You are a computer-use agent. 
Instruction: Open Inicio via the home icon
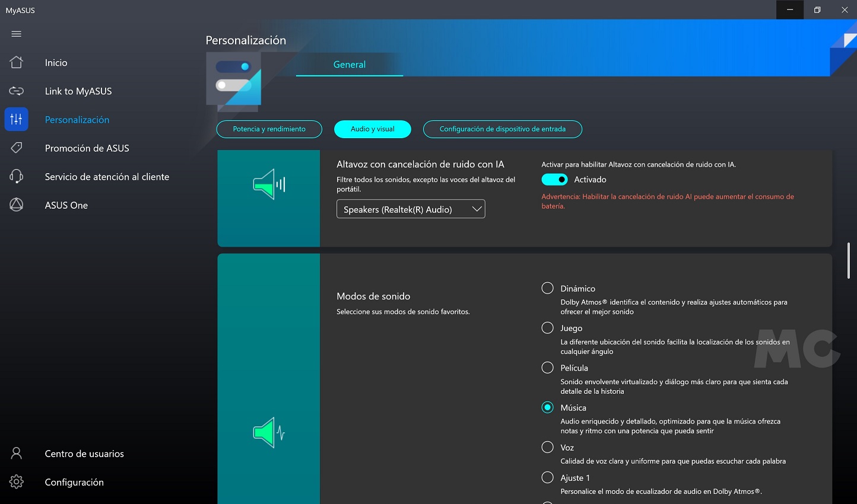pyautogui.click(x=16, y=62)
